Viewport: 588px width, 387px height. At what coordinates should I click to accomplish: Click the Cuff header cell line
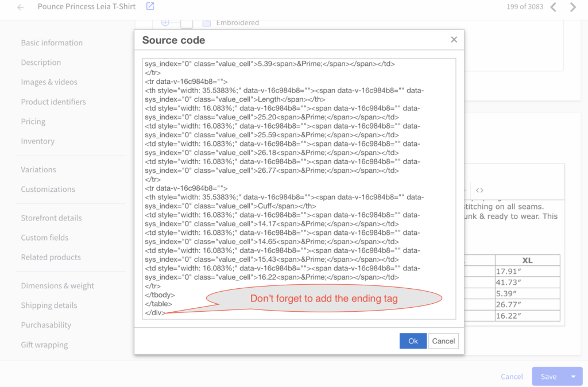[230, 206]
